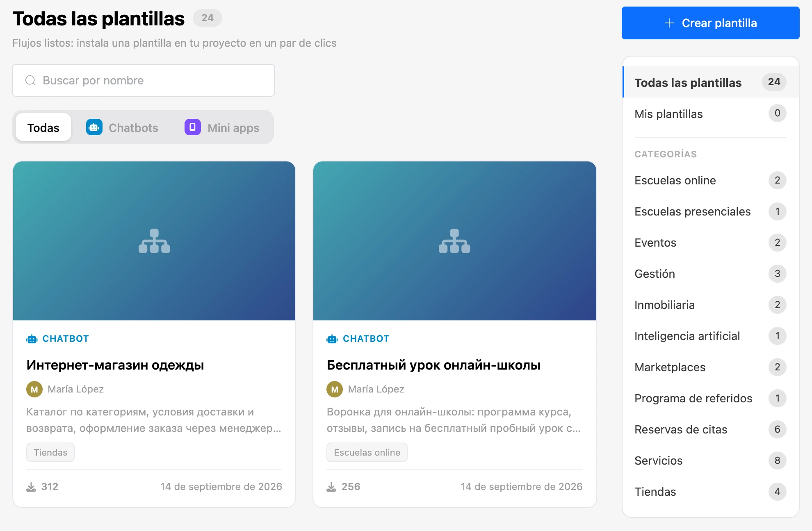Viewport: 812px width, 531px height.
Task: Click the 0 count beside Mis plantillas
Action: point(778,113)
